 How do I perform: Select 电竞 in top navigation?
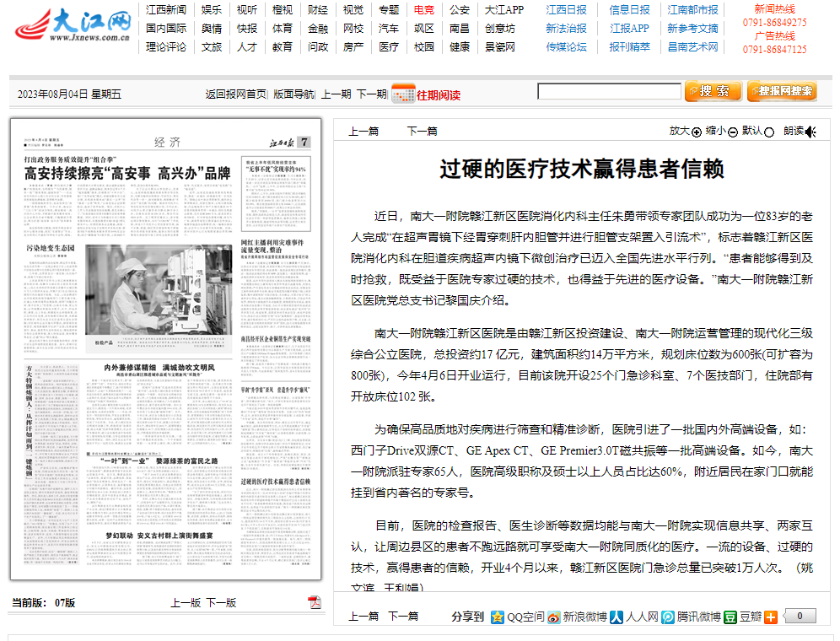tap(424, 10)
